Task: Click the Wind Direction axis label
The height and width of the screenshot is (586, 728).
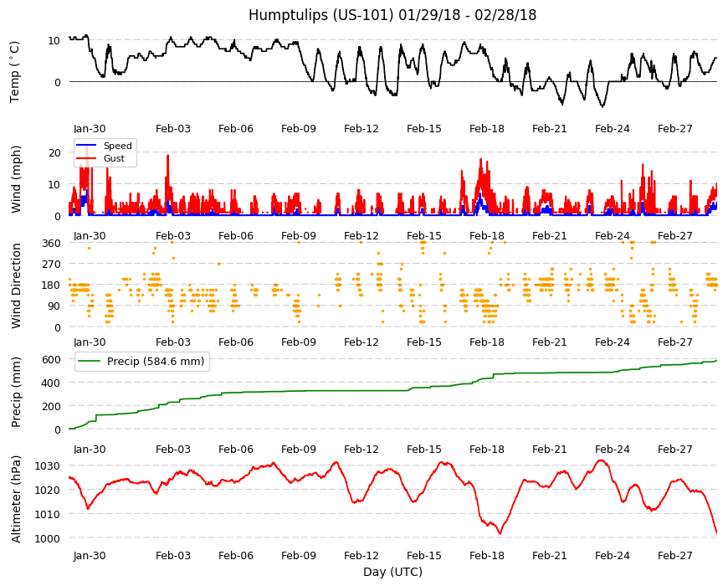Action: tap(16, 285)
